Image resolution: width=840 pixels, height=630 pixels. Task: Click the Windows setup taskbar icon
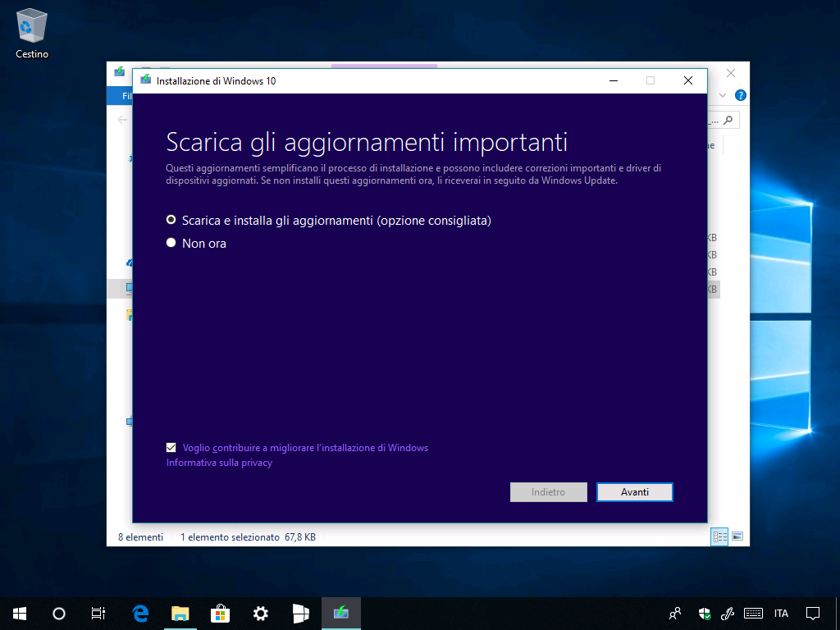[340, 614]
